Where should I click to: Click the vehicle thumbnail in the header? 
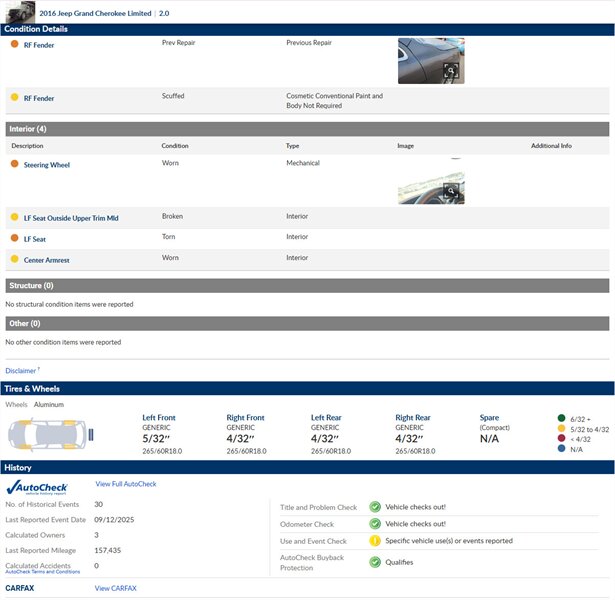(x=20, y=12)
